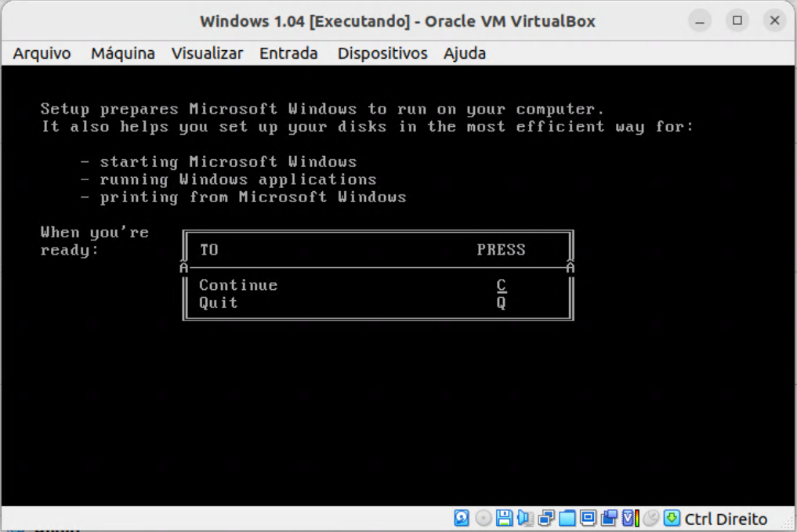Image resolution: width=797 pixels, height=532 pixels.
Task: Open the Ajuda menu
Action: pos(465,53)
